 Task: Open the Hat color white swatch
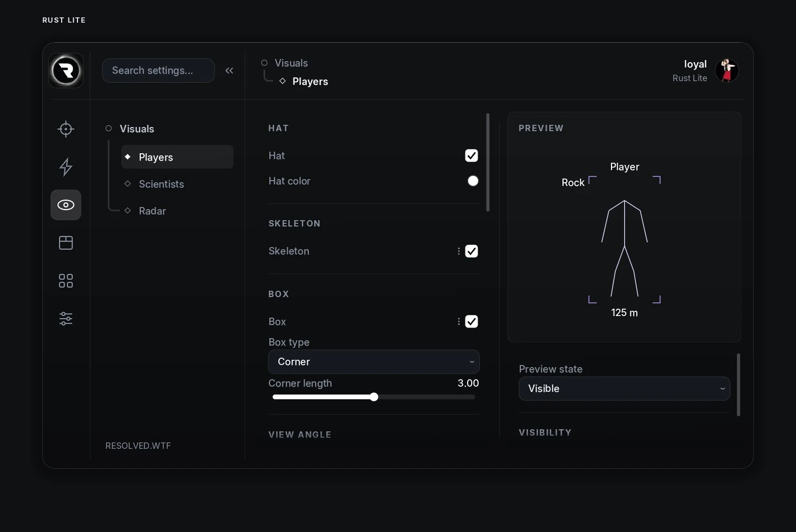click(473, 181)
